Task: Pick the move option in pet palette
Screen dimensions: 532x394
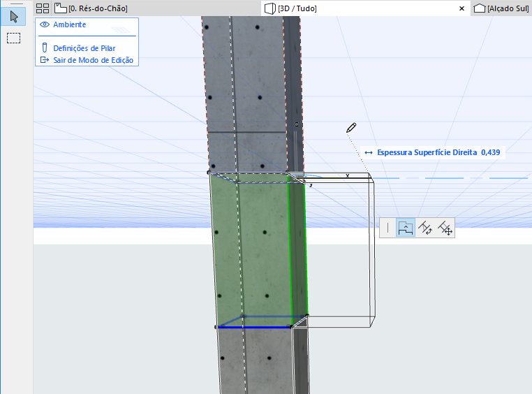Action: (445, 228)
